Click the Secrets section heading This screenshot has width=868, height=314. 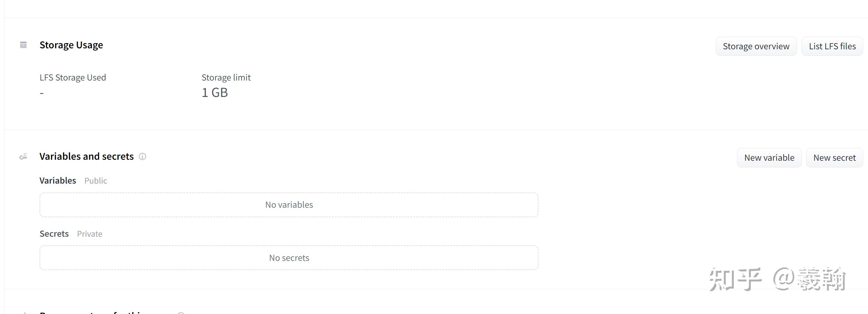tap(54, 233)
